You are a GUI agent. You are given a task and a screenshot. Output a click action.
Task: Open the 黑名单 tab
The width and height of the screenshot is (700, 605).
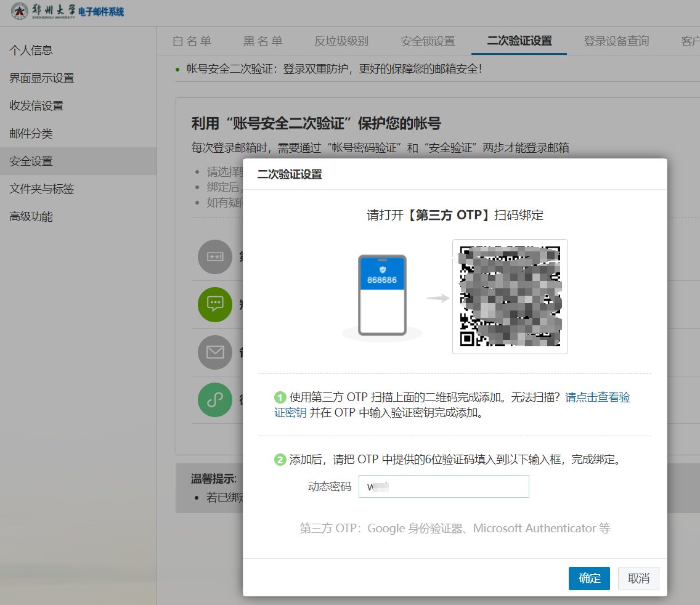pos(263,41)
